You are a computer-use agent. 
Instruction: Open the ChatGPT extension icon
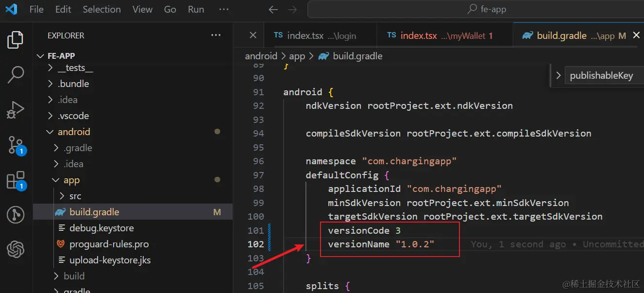(16, 249)
